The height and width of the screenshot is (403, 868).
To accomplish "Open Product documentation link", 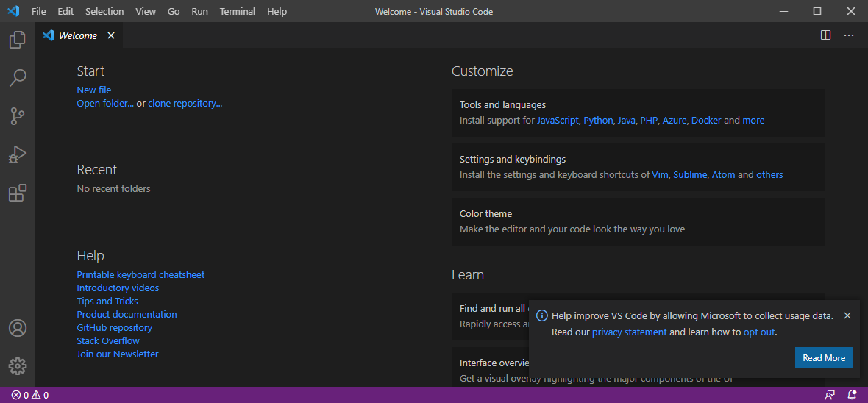I will (x=127, y=315).
